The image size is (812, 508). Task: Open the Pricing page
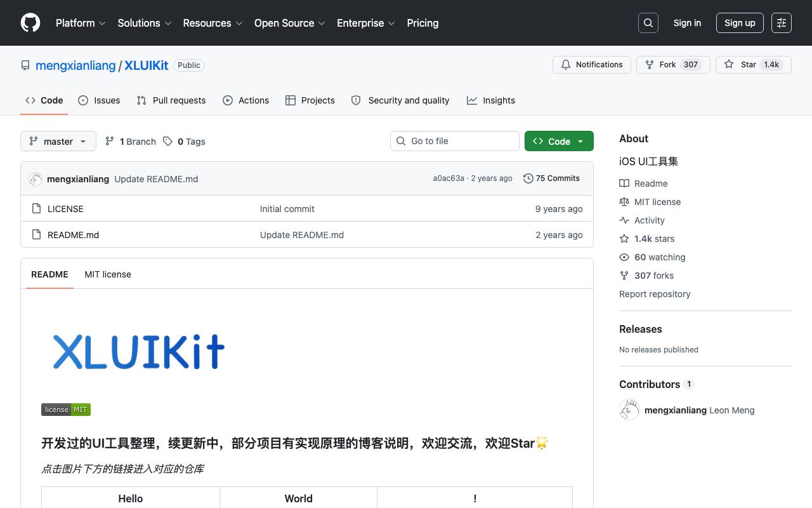click(x=422, y=23)
